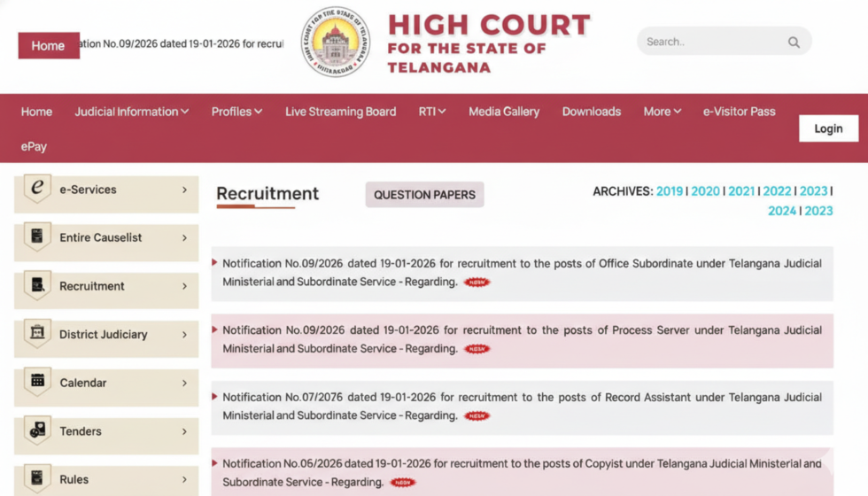Viewport: 868px width, 496px height.
Task: Click red arrow bullet beside Copyist notification
Action: tap(214, 462)
